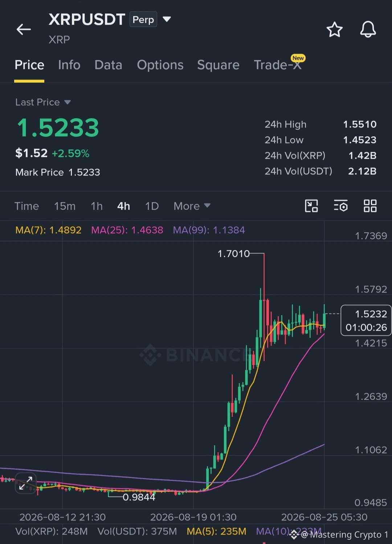
Task: Click the 24h Vol(XRP) value 1.42B
Action: point(362,156)
